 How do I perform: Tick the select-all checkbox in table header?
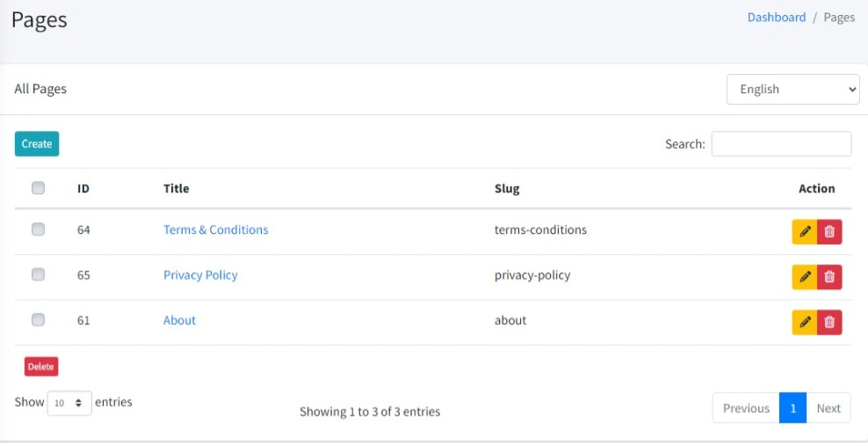pyautogui.click(x=38, y=188)
